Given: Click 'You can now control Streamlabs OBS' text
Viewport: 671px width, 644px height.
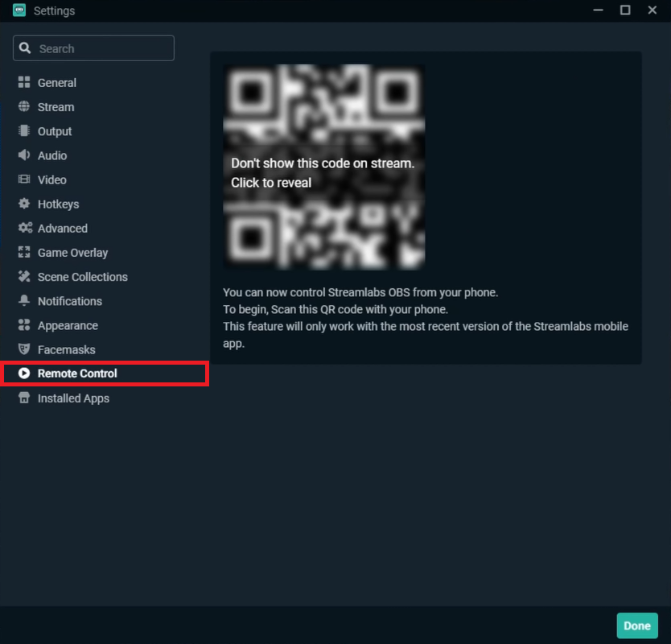Looking at the screenshot, I should tap(360, 292).
